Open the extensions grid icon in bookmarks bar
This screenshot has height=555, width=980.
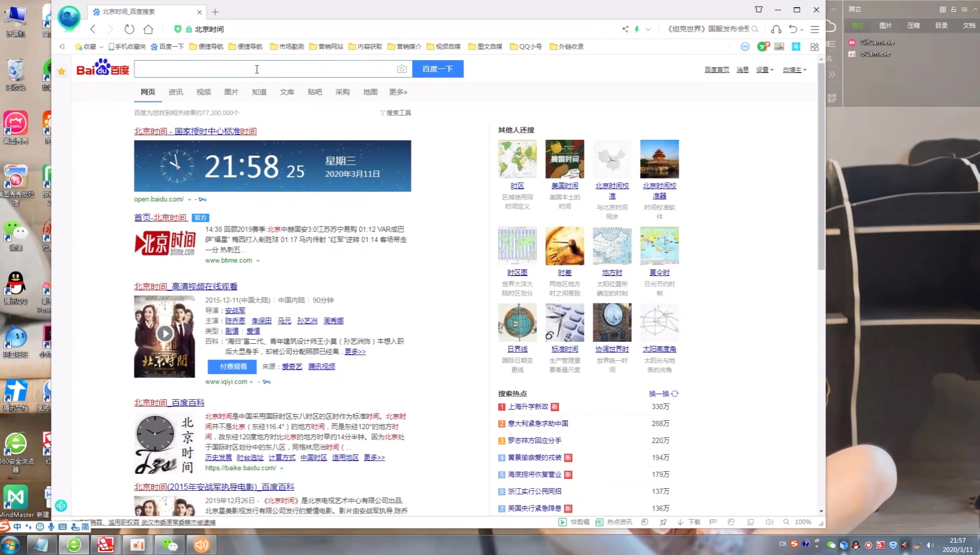point(815,46)
